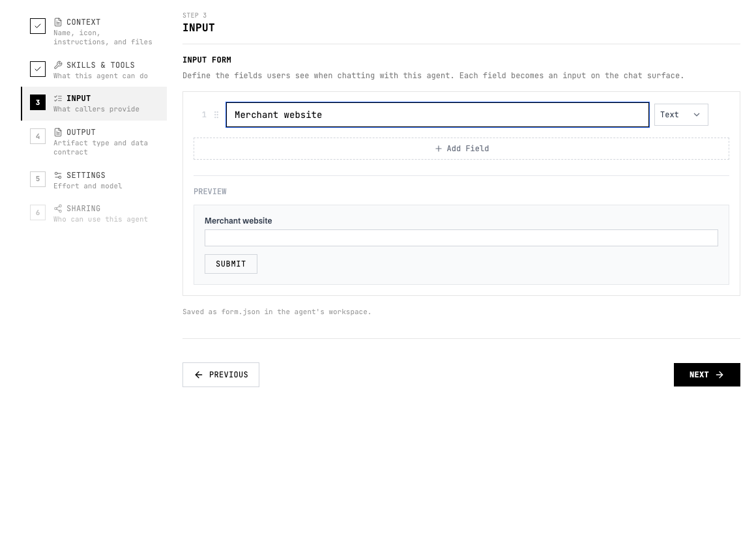The image size is (756, 554).
Task: Click the step number 4 box
Action: pos(38,136)
